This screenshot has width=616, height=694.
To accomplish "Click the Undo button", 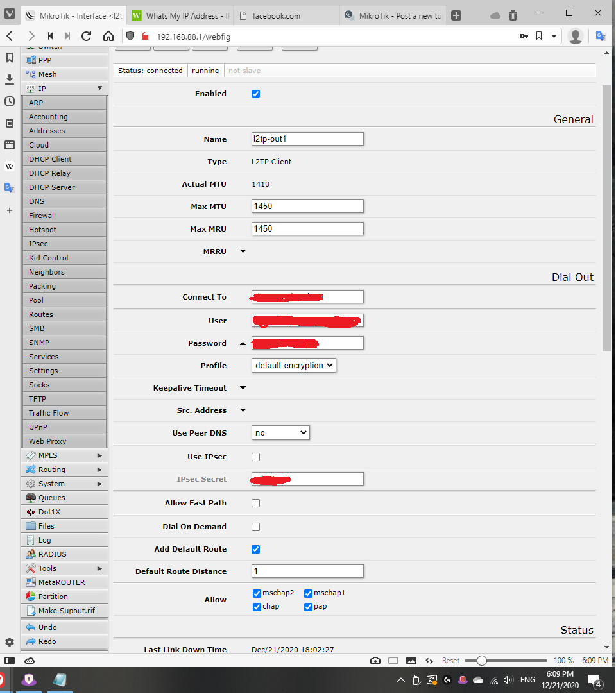I will pyautogui.click(x=65, y=627).
